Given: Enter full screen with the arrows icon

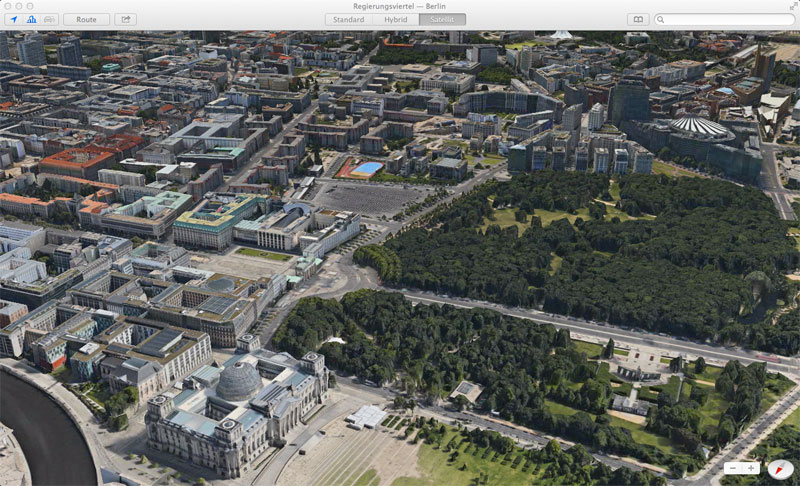Looking at the screenshot, I should (x=792, y=6).
